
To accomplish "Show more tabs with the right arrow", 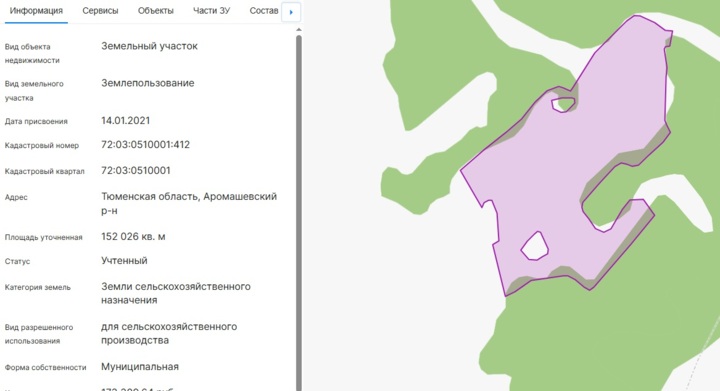I will [291, 12].
